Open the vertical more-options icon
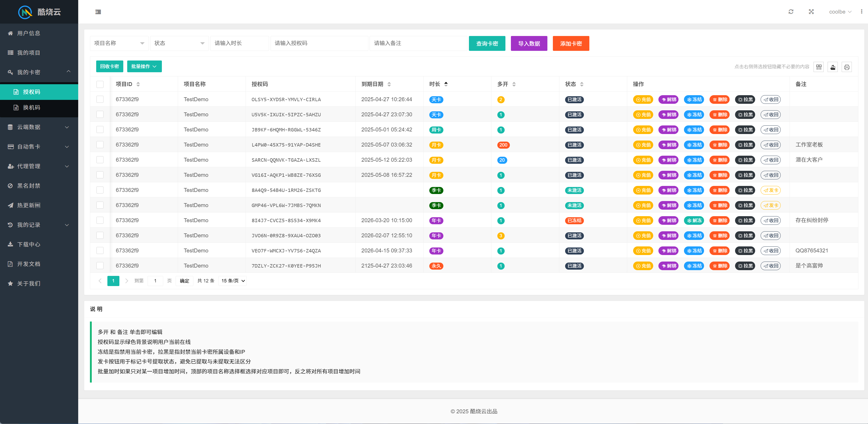 point(861,12)
